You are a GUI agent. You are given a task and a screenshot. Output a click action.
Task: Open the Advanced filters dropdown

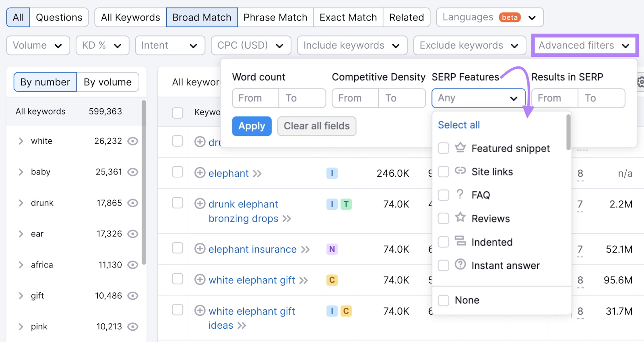[x=584, y=46]
